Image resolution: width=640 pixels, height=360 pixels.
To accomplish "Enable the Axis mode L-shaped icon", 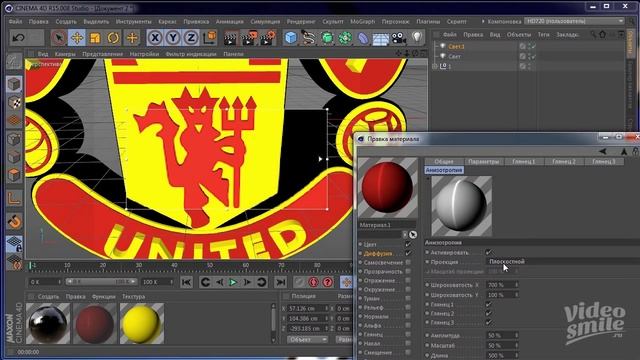I will (14, 198).
